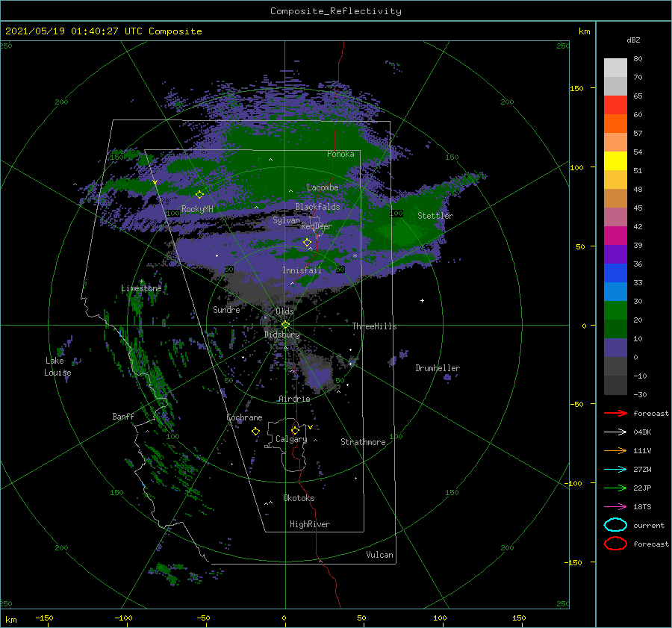Pick the magenta 42-39 dBZ swatch
The width and height of the screenshot is (672, 628).
click(615, 235)
